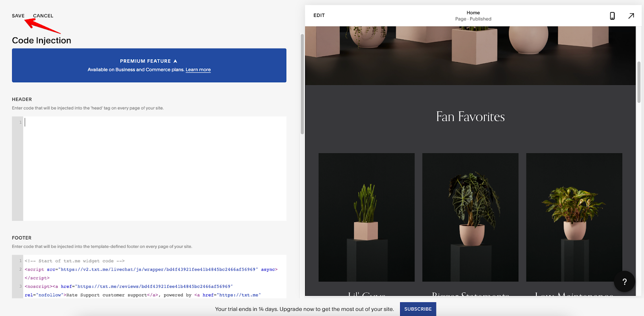Click the 'Available on Business and Commerce plans' text

(x=136, y=70)
